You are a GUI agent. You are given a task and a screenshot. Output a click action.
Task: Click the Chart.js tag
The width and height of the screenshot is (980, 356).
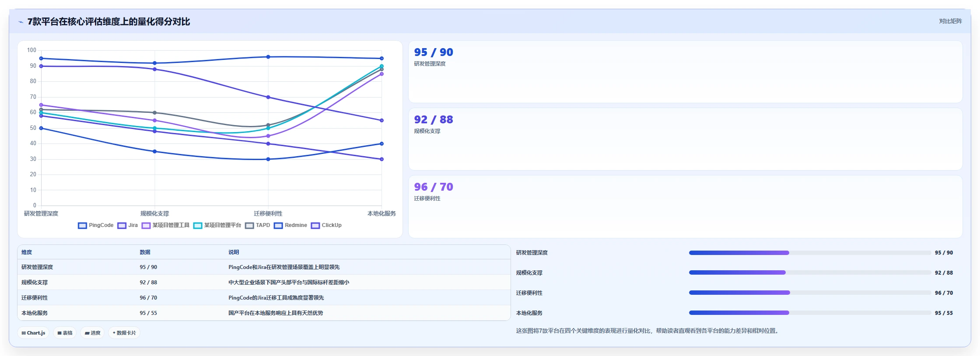[x=33, y=333]
